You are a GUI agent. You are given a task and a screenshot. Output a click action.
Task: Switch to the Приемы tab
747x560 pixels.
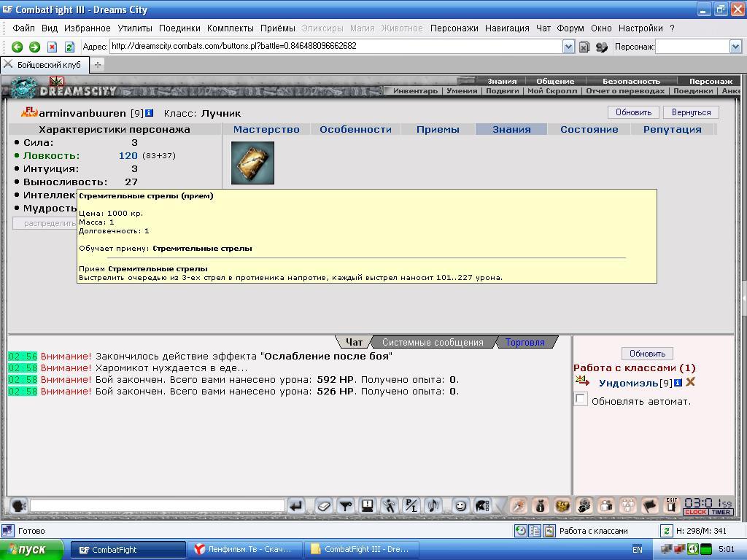pos(438,129)
